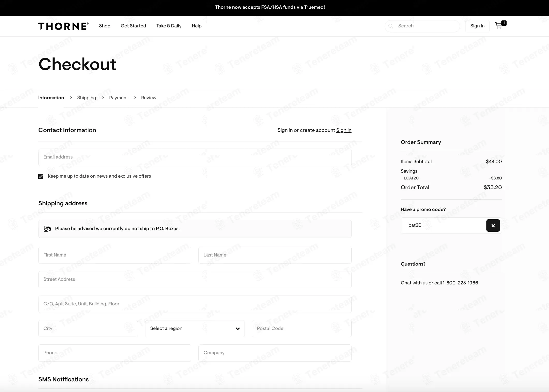Viewport: 549px width, 392px height.
Task: Click the Order Summary heading
Action: pyautogui.click(x=421, y=142)
